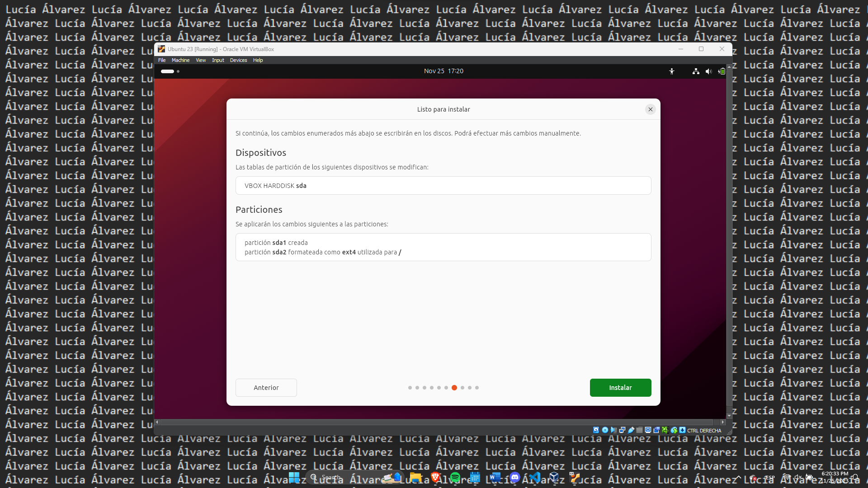Click the vertical scrollbar down arrow
Viewport: 868px width, 488px height.
[729, 416]
